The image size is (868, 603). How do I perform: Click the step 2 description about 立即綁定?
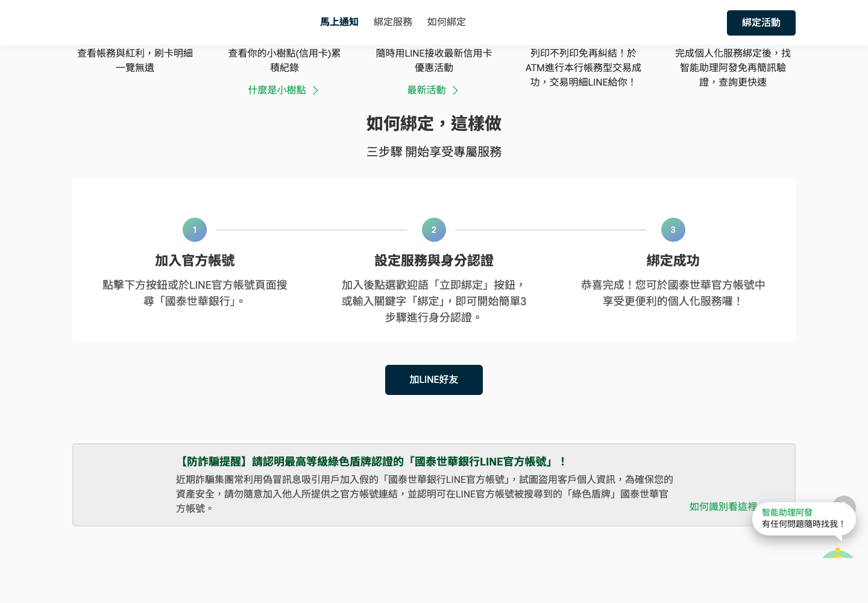point(434,301)
